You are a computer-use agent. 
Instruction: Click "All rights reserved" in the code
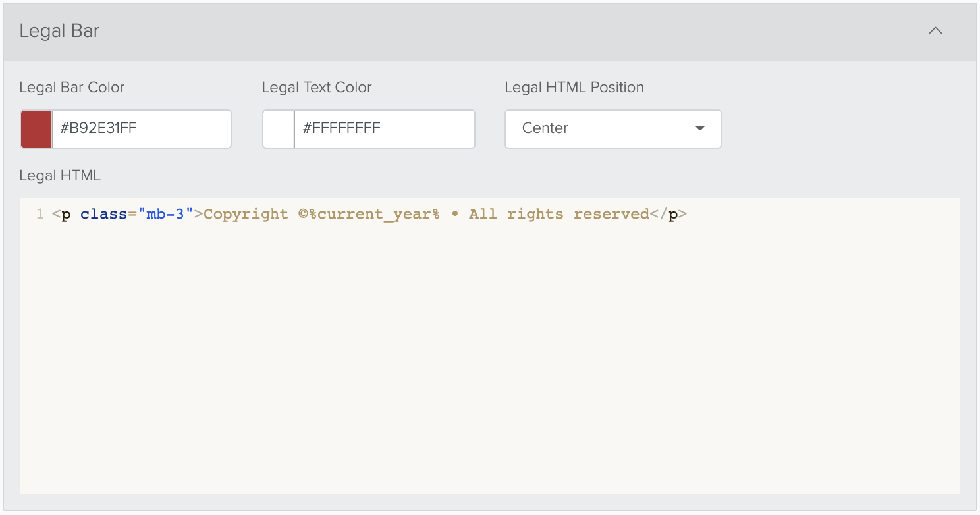(559, 214)
